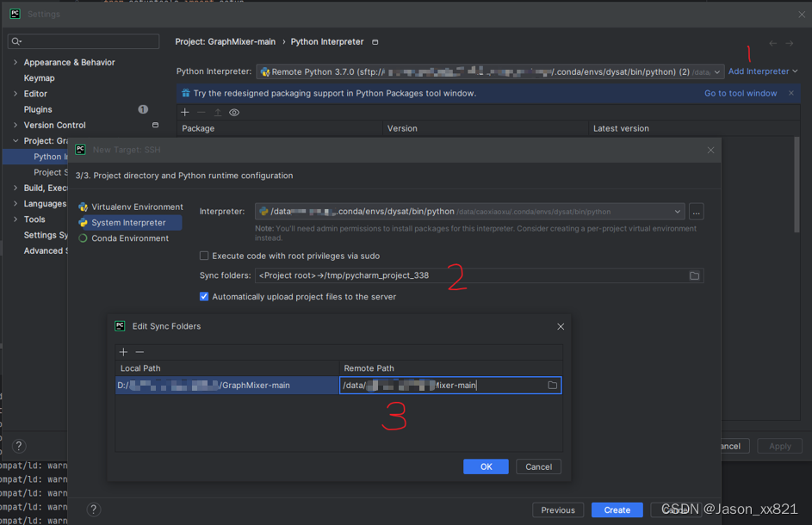Click the Go to tool window link
812x525 pixels.
741,93
